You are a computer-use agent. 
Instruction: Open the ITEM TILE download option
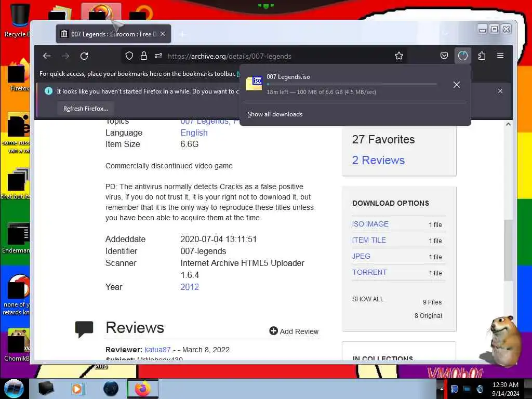point(369,240)
